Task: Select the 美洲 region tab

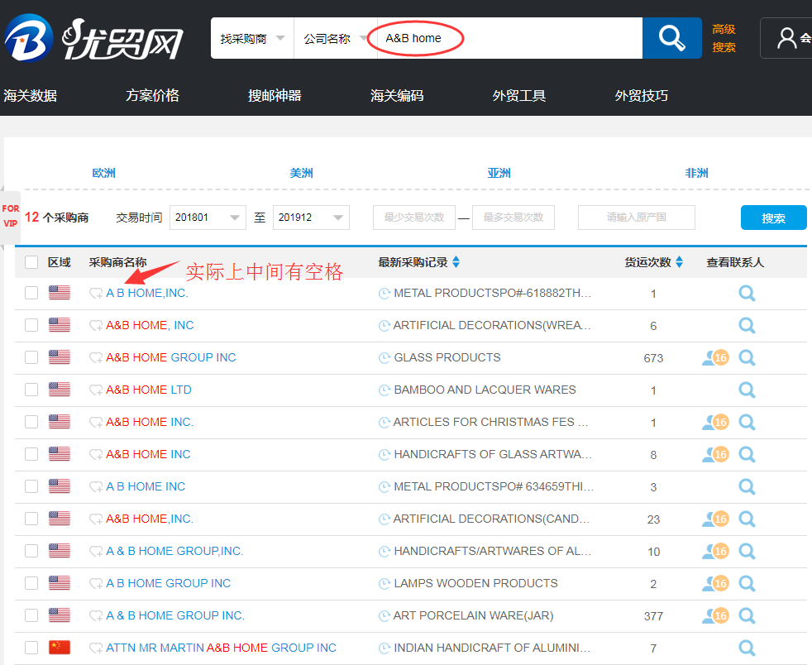Action: pyautogui.click(x=301, y=173)
